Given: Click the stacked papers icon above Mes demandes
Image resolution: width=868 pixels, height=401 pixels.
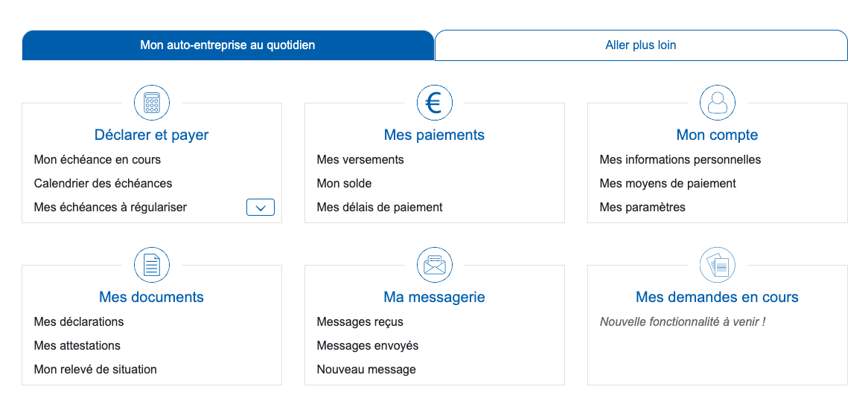Looking at the screenshot, I should (718, 265).
